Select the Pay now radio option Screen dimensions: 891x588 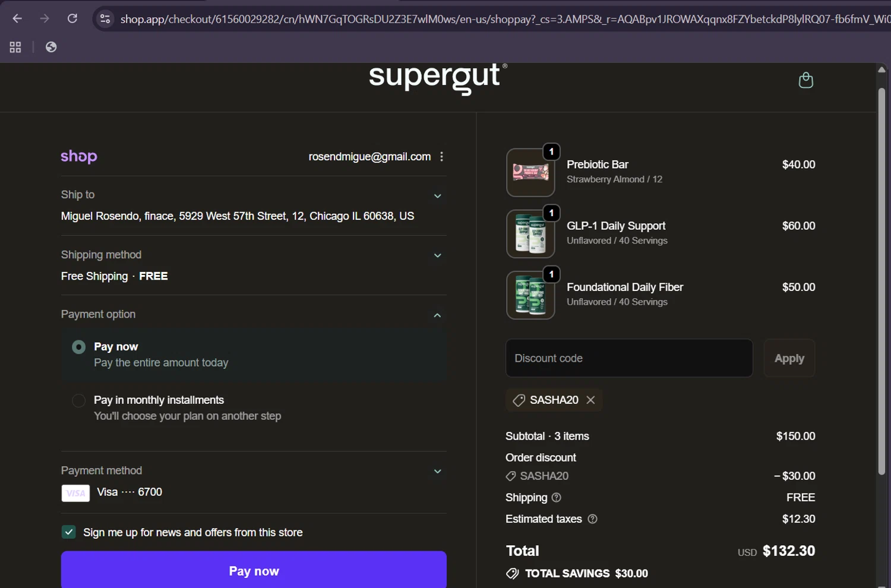click(78, 347)
